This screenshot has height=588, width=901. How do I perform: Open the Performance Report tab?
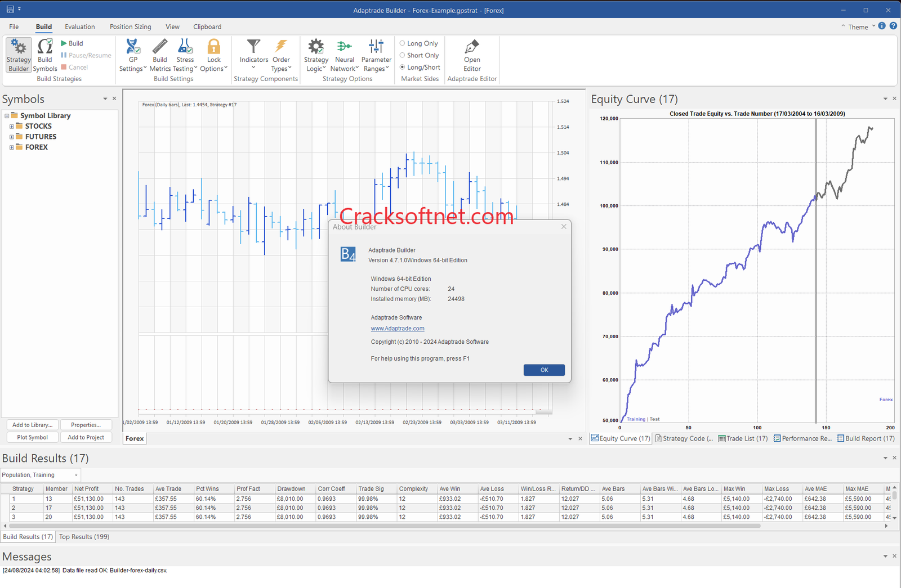pyautogui.click(x=802, y=438)
